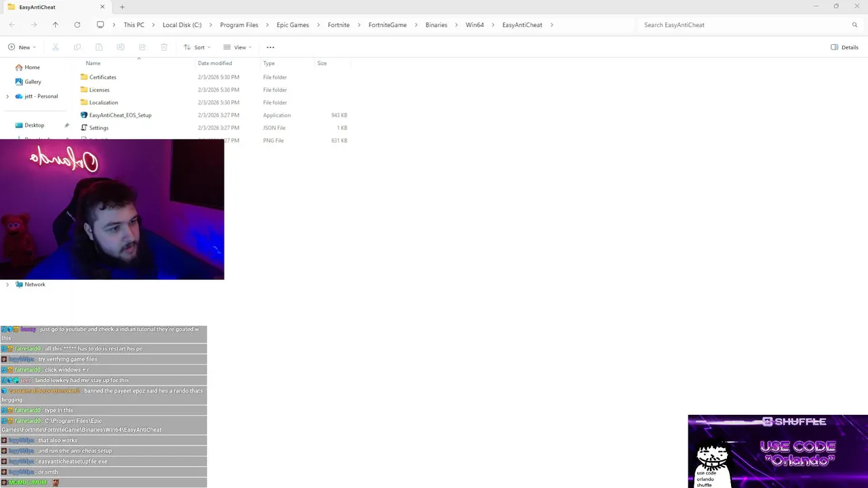The width and height of the screenshot is (868, 488).
Task: Click the OneDrive cloud icon for jett - Personal
Action: [19, 96]
